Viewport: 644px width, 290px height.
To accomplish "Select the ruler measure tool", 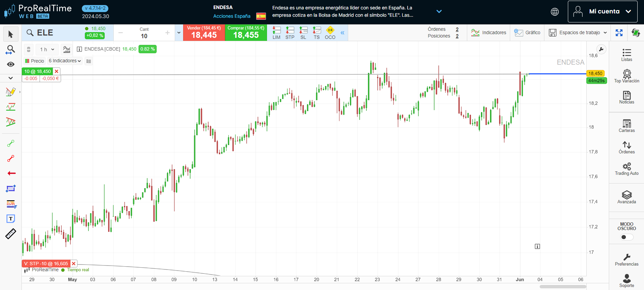I will pyautogui.click(x=11, y=234).
